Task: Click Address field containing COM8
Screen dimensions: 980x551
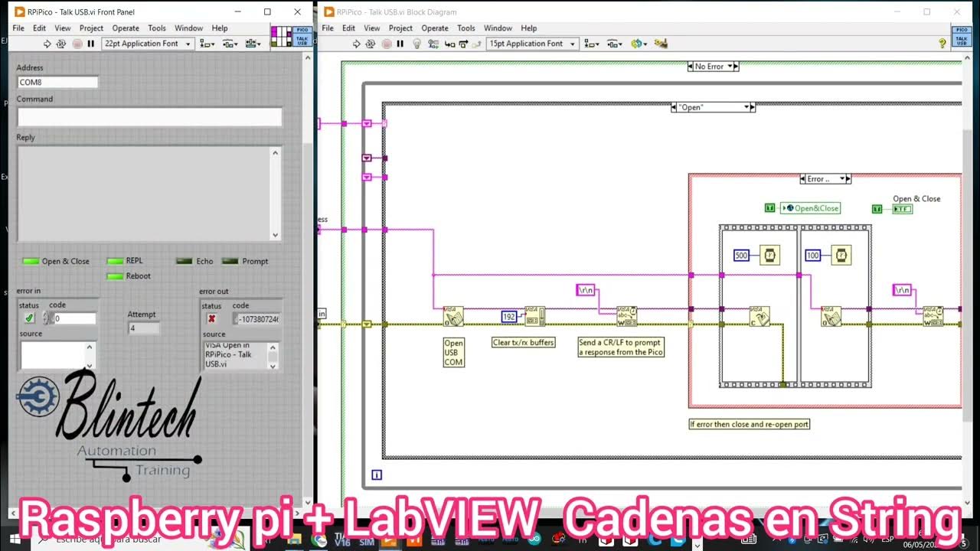Action: tap(57, 82)
